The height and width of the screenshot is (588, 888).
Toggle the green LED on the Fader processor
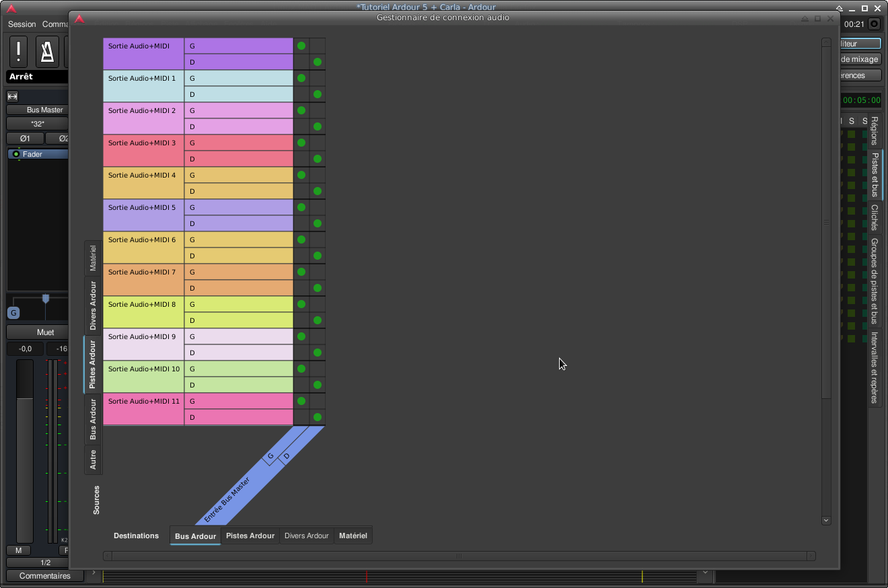pos(16,154)
